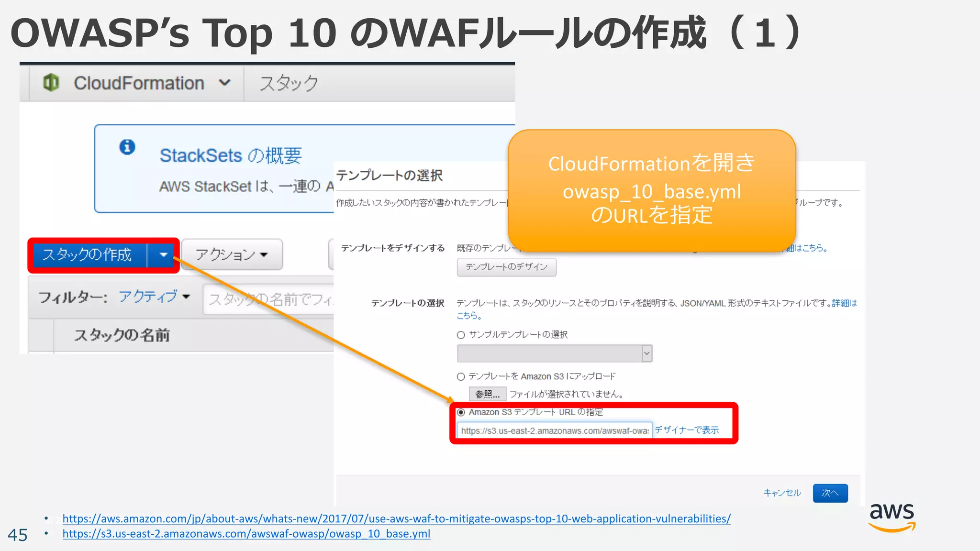Open the アクティブ filter dropdown
This screenshot has height=551, width=980.
click(155, 297)
